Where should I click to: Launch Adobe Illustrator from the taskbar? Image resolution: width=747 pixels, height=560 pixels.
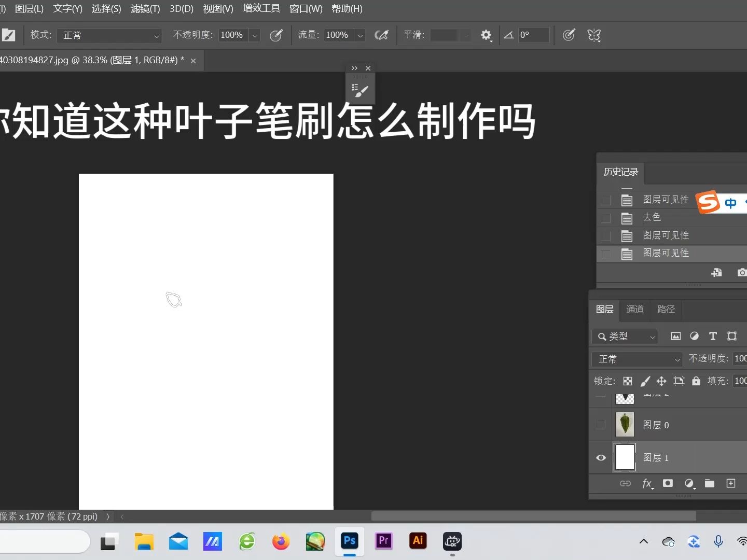click(418, 541)
